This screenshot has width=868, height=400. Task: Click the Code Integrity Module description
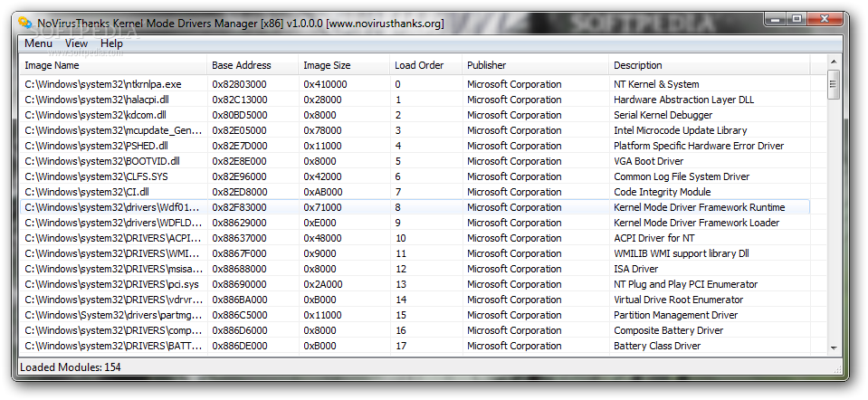coord(663,192)
